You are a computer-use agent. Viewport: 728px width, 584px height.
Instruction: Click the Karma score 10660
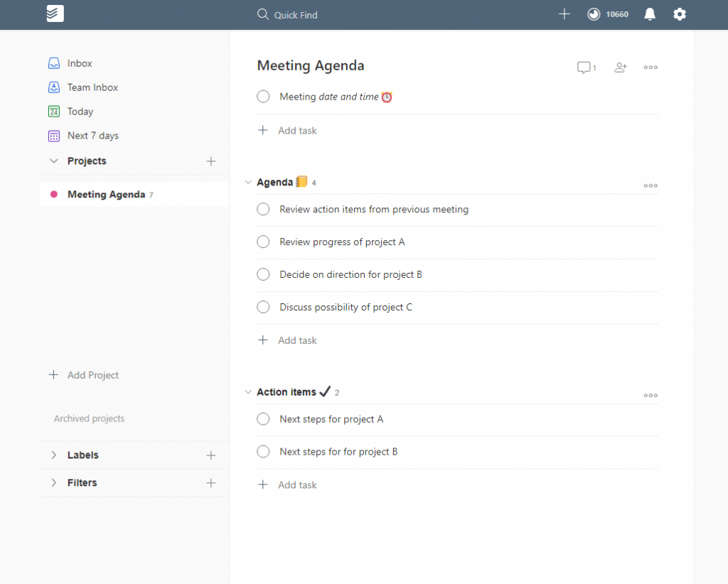click(617, 14)
